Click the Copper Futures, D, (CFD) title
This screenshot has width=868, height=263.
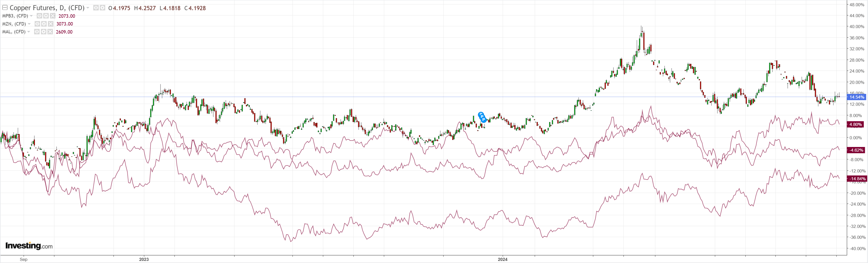pyautogui.click(x=47, y=8)
